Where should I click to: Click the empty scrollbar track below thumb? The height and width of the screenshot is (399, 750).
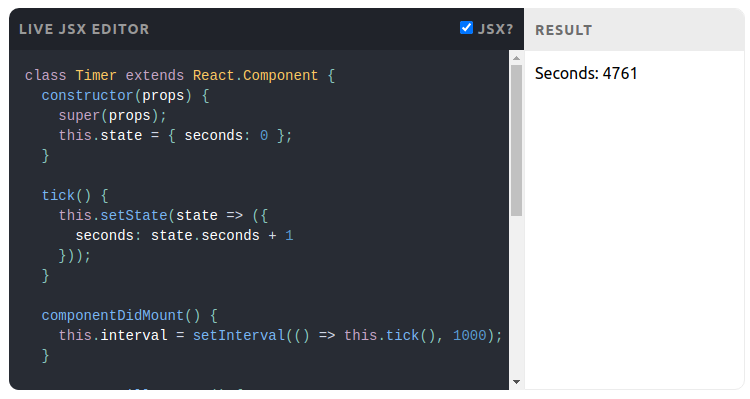[516, 297]
